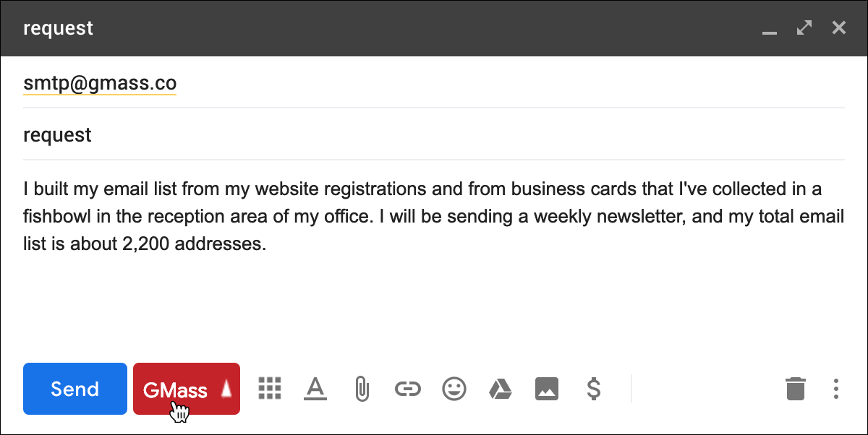The height and width of the screenshot is (435, 868).
Task: Attach a file with the paperclip icon
Action: click(x=362, y=389)
